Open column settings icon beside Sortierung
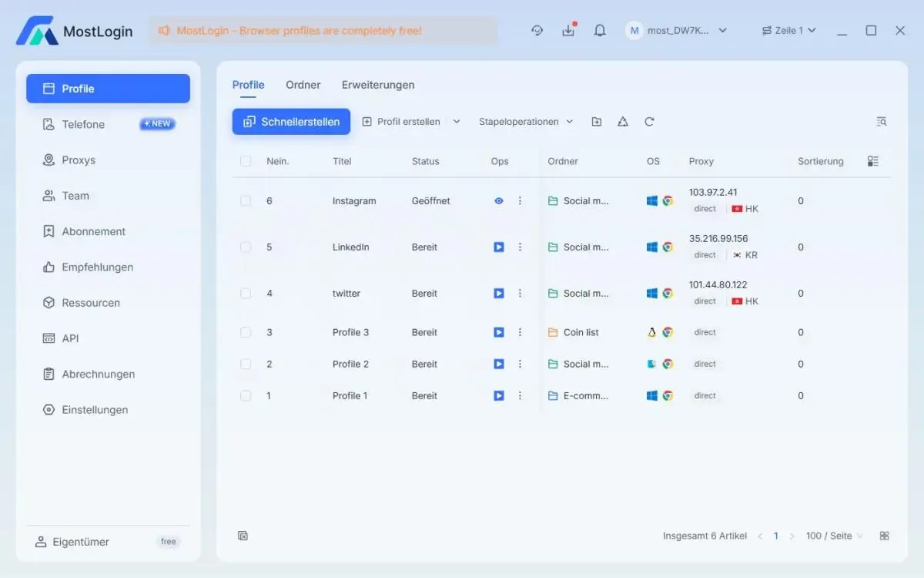The height and width of the screenshot is (578, 924). [872, 161]
